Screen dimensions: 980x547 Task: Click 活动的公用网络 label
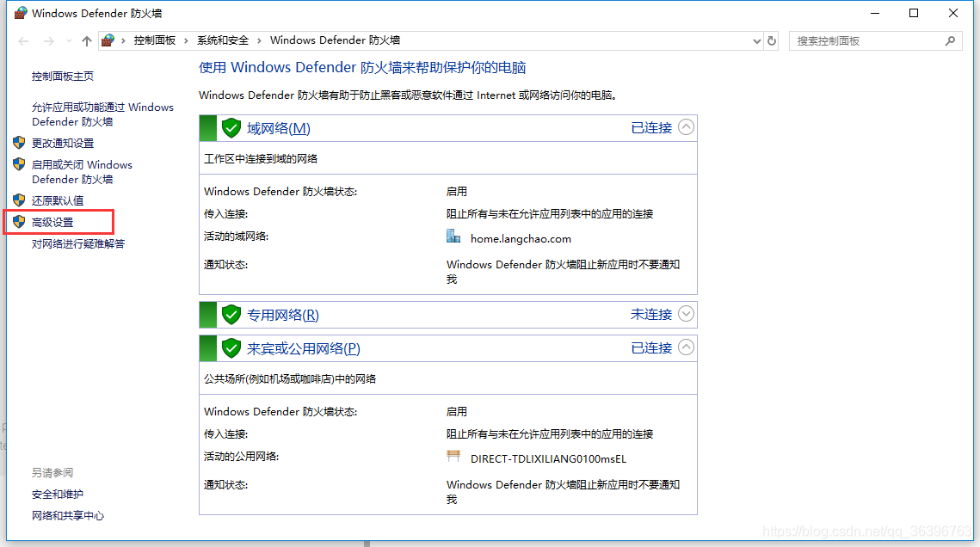click(241, 457)
